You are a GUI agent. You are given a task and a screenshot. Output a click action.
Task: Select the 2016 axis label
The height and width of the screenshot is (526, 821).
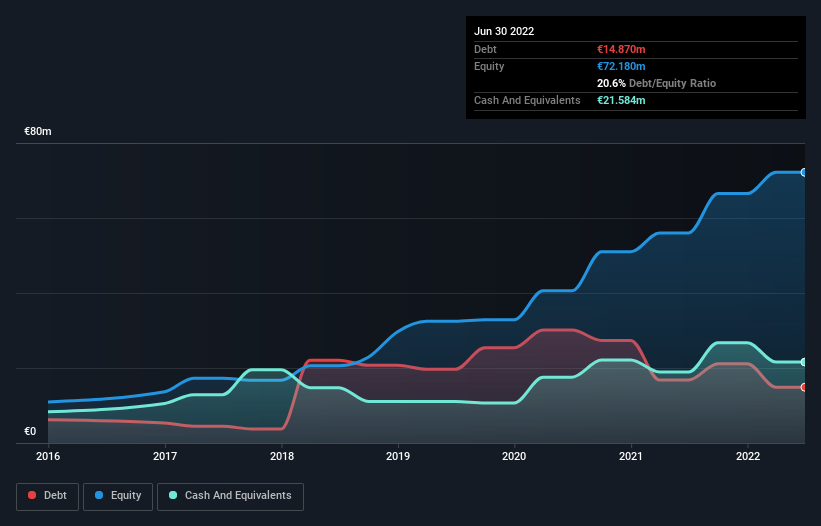tap(48, 456)
